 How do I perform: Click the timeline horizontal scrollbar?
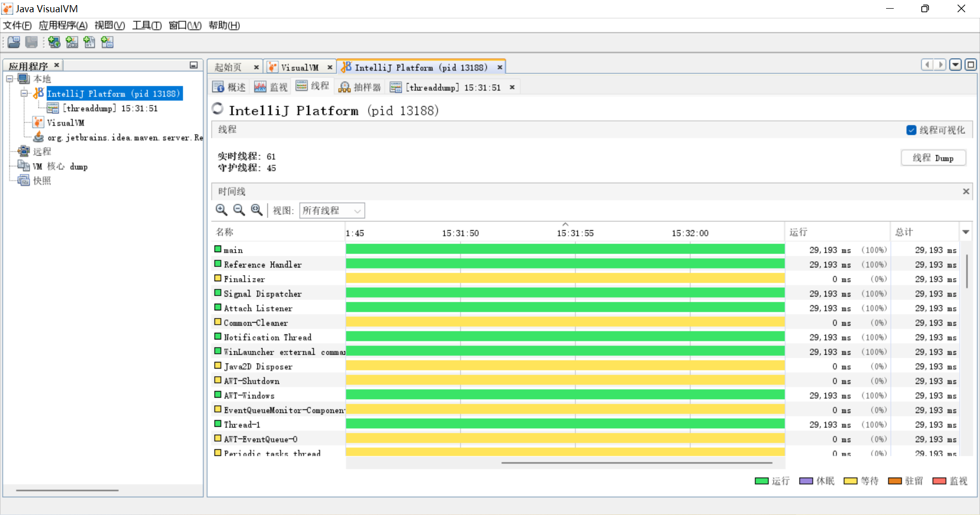(x=636, y=463)
